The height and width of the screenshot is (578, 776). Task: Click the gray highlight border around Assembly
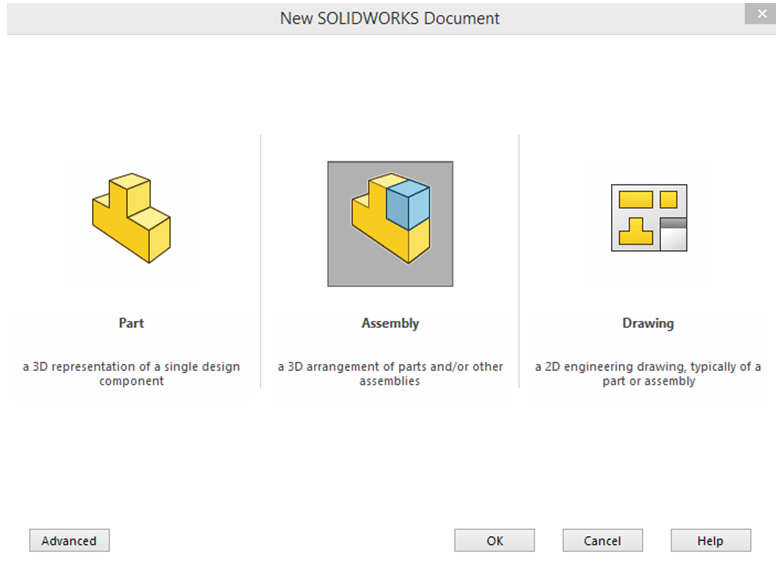(x=338, y=273)
